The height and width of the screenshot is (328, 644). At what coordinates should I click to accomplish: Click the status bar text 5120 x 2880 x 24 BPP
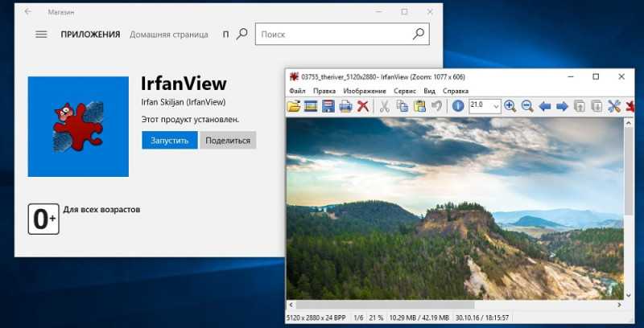316,318
